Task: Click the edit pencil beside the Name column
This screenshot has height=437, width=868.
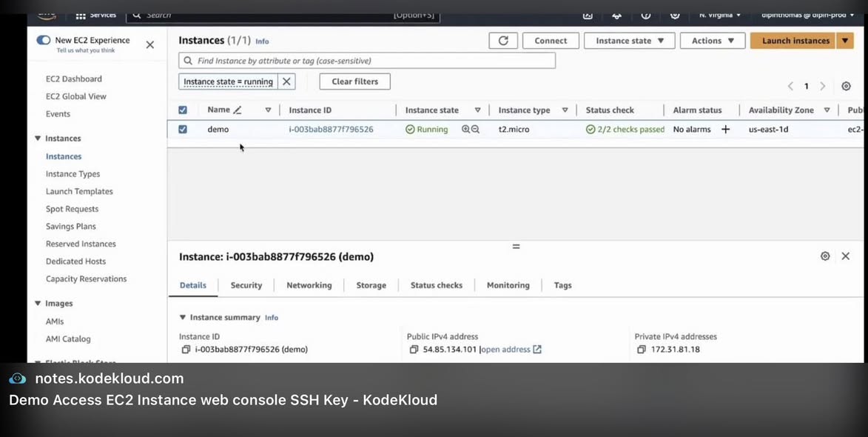Action: tap(238, 110)
